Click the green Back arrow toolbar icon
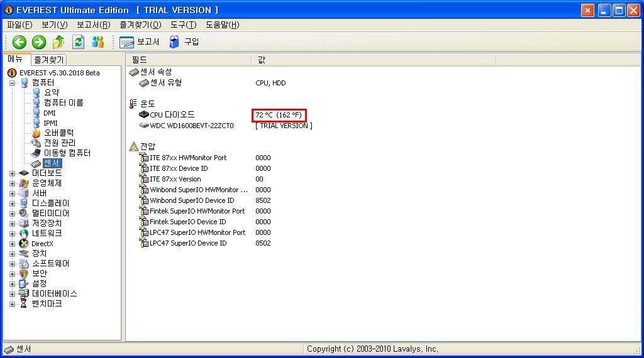The image size is (644, 358). click(x=19, y=42)
